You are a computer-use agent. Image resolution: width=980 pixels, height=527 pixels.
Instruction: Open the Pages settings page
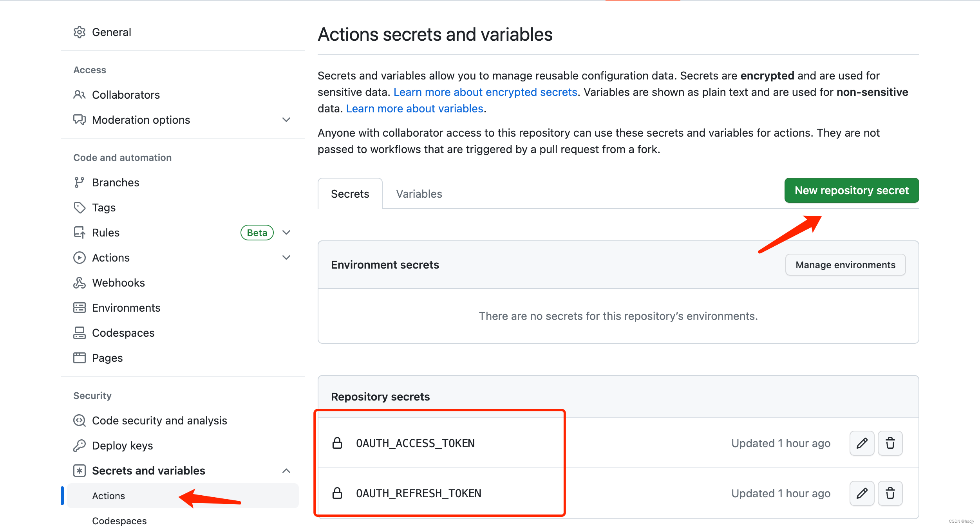pyautogui.click(x=107, y=358)
